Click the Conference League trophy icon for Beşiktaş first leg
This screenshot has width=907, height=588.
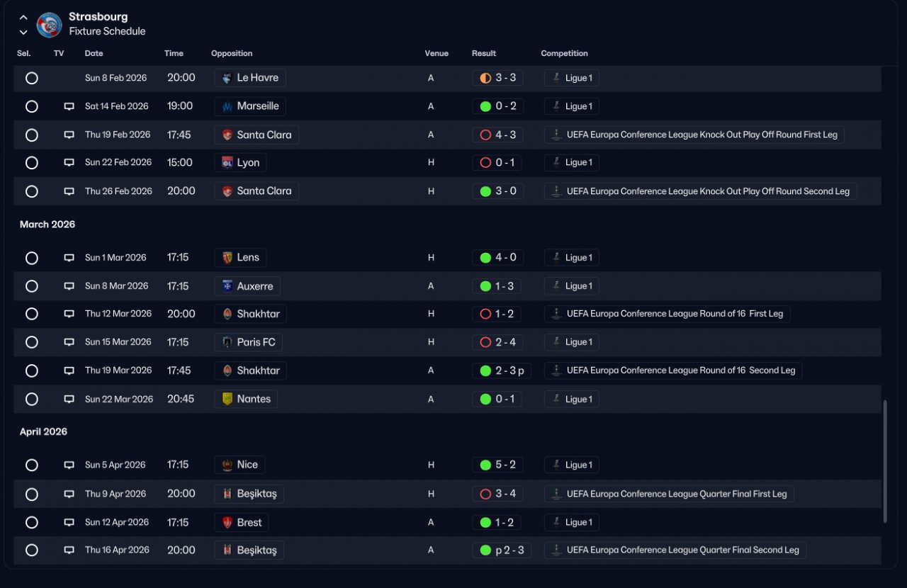pyautogui.click(x=556, y=494)
